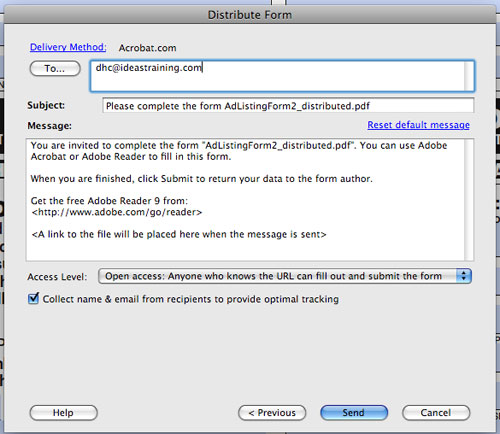The image size is (500, 434).
Task: Click inside the Message body text area
Action: [245, 199]
